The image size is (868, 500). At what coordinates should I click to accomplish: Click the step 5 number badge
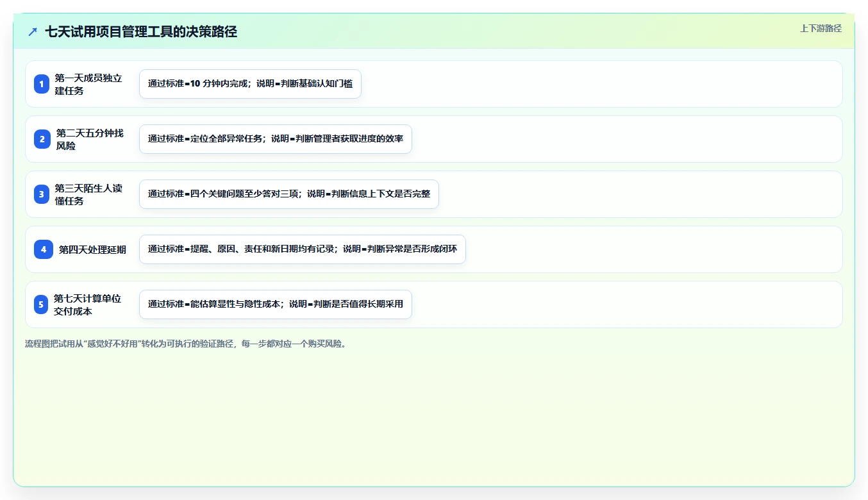click(x=42, y=304)
